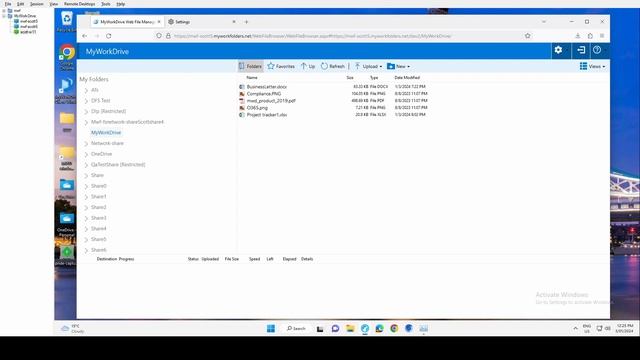Open the Recycle Bin desktop icon
Screen dimensions: 640x360
coord(67,22)
